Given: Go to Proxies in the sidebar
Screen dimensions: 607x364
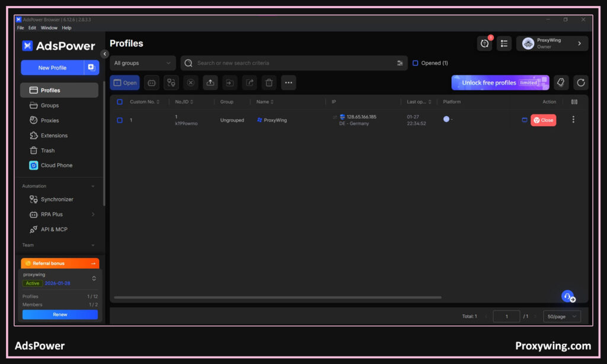Looking at the screenshot, I should tap(50, 120).
